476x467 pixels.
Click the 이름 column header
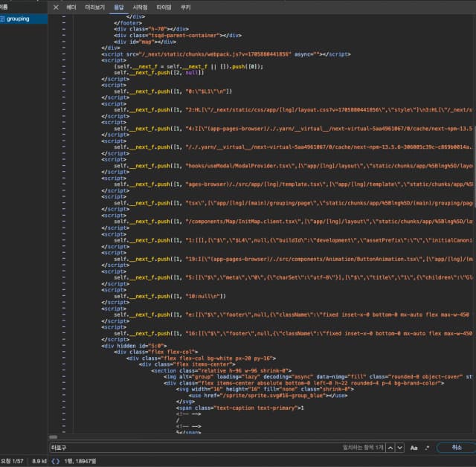[4, 7]
